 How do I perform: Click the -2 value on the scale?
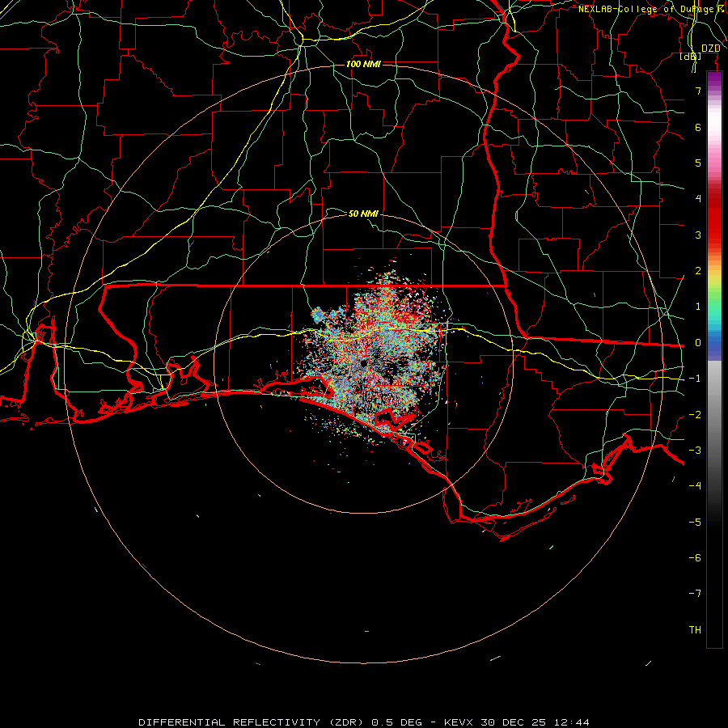pyautogui.click(x=695, y=415)
